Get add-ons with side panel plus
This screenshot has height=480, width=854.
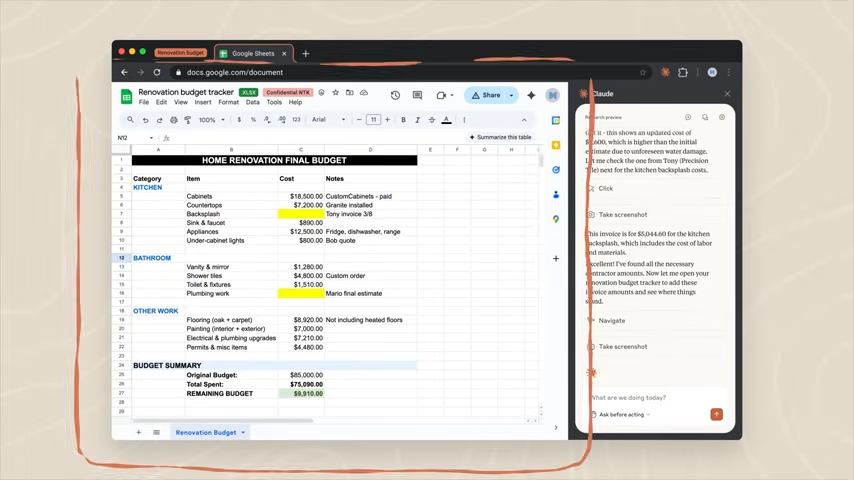[x=556, y=258]
